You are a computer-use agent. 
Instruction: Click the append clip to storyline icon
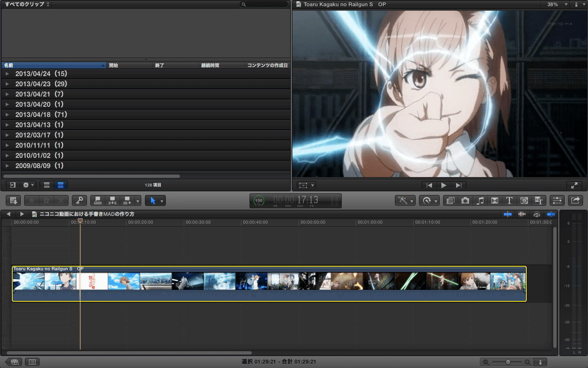[x=127, y=201]
